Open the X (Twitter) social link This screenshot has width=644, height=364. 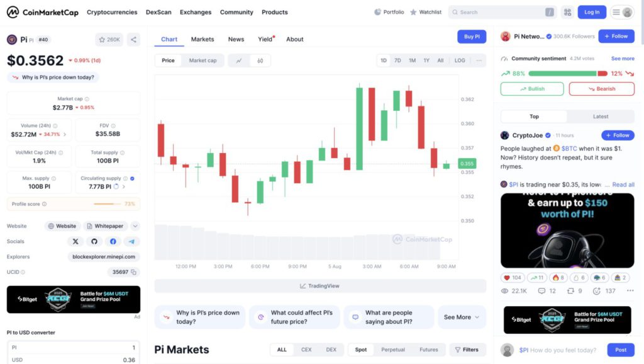[75, 242]
